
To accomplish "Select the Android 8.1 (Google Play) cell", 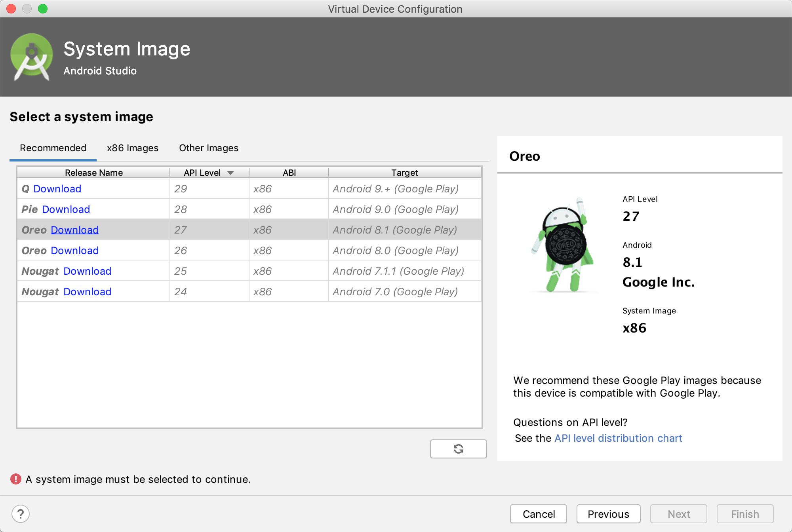I will pyautogui.click(x=405, y=230).
